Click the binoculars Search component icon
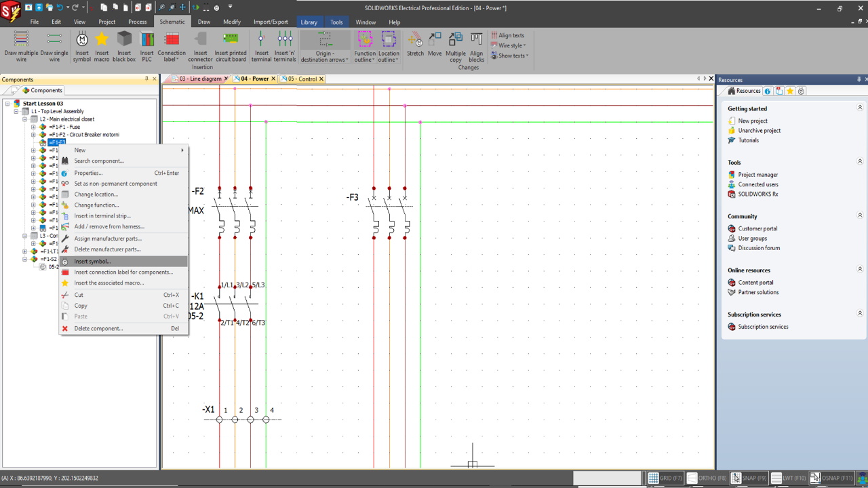Viewport: 868px width, 488px height. click(x=65, y=161)
